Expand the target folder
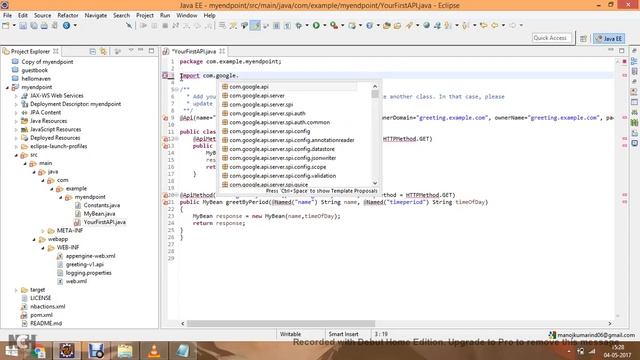Screen dimensions: 640x360 (x=16, y=290)
